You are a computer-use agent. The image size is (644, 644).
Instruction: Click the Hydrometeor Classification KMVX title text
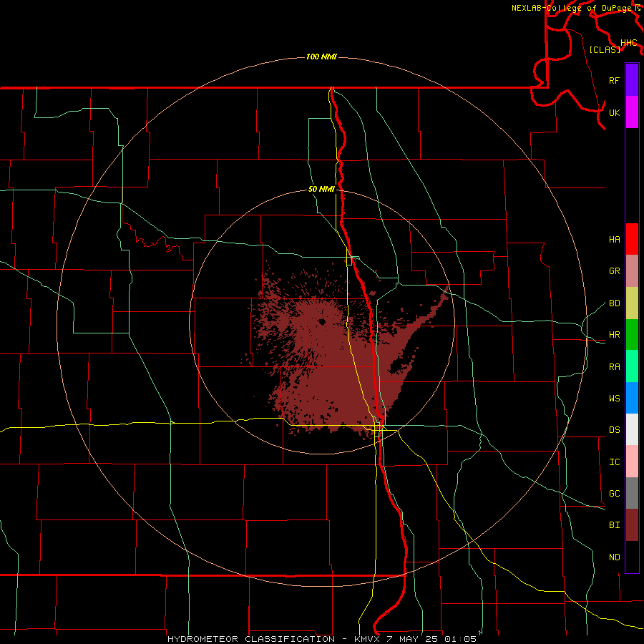point(321,639)
